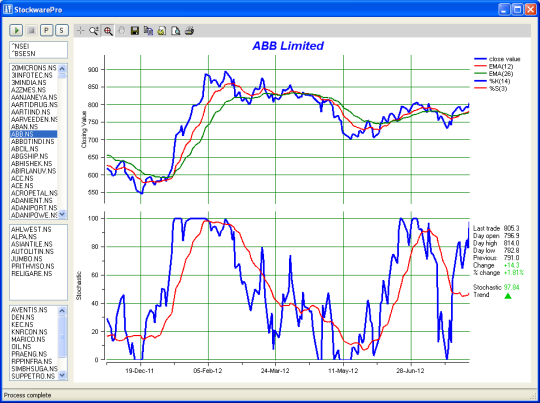This screenshot has width=540, height=403.
Task: Select ABIRLANUV.NS in stock list
Action: click(x=34, y=171)
